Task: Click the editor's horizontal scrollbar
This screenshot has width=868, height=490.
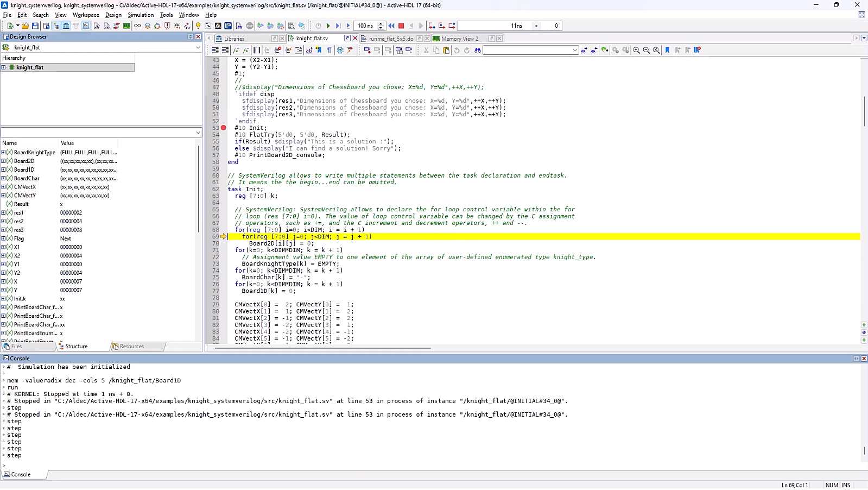Action: tap(323, 348)
